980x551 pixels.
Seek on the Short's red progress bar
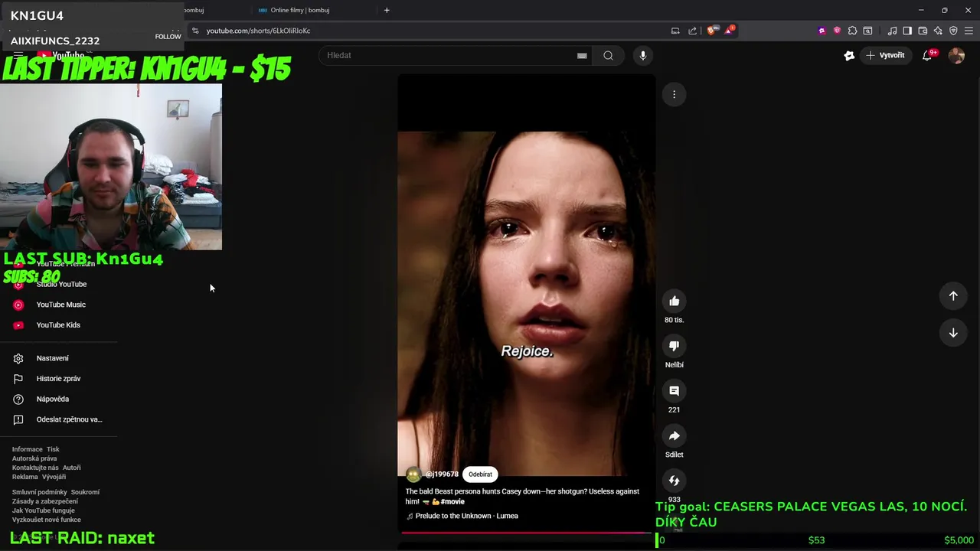(x=526, y=532)
